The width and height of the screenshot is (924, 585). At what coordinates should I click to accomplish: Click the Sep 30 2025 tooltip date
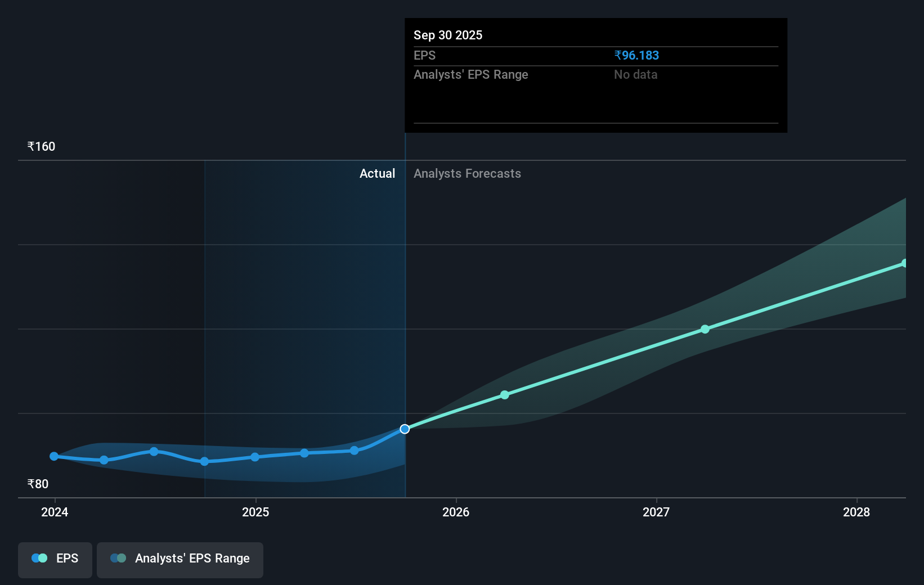point(448,35)
